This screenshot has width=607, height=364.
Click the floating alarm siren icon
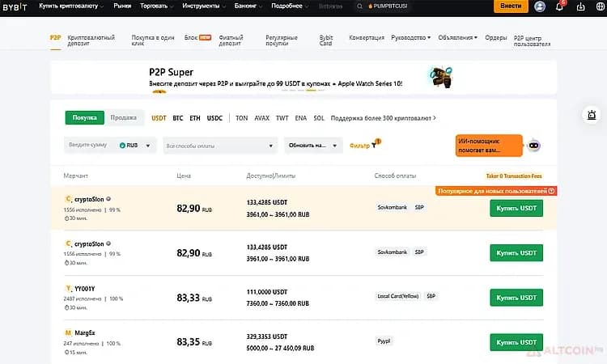(x=592, y=115)
